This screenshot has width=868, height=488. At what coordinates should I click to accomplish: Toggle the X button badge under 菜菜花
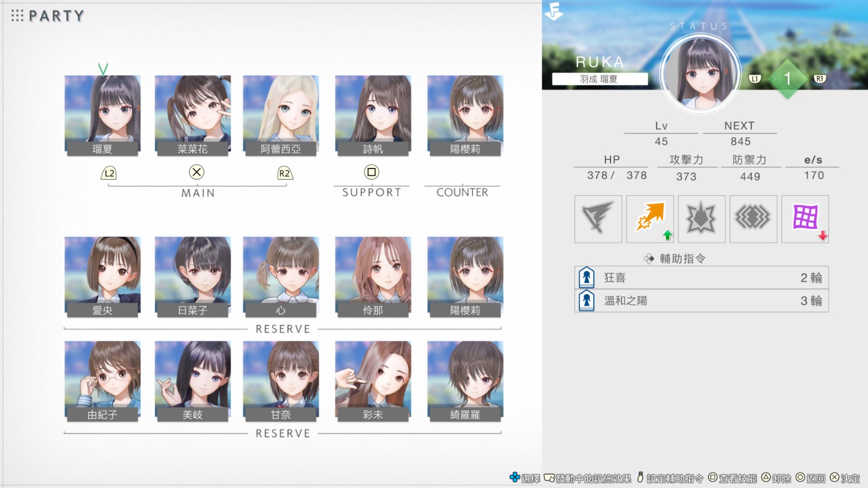point(196,172)
